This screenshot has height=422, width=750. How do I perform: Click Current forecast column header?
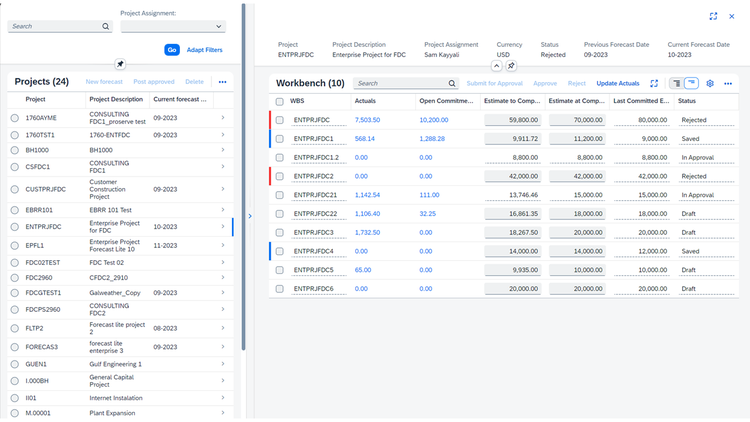(x=180, y=100)
